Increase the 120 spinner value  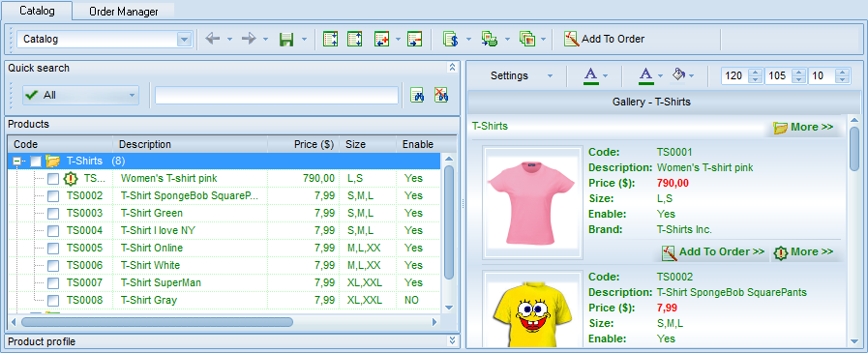click(x=755, y=72)
